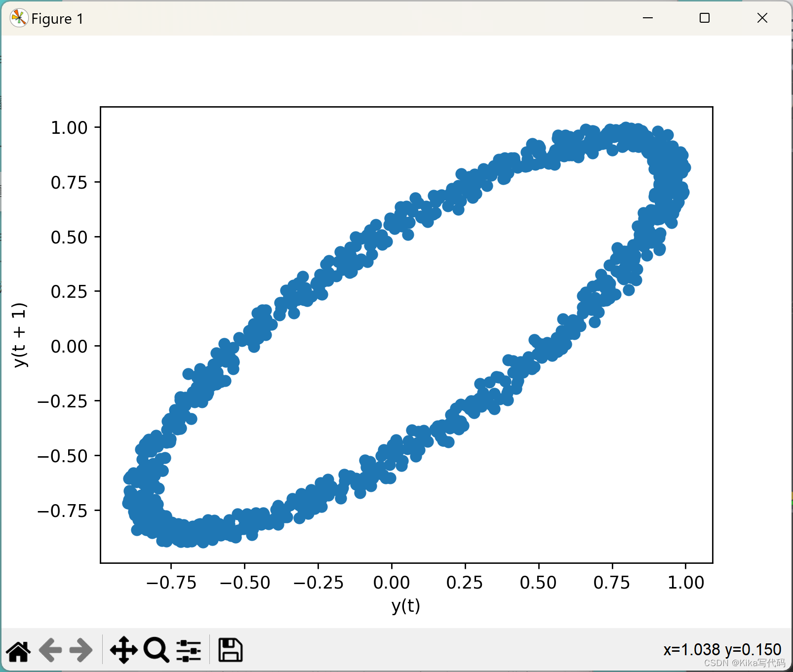Click the 0.25 tick label on the y-axis
Screen dimensions: 793x672
pyautogui.click(x=69, y=292)
